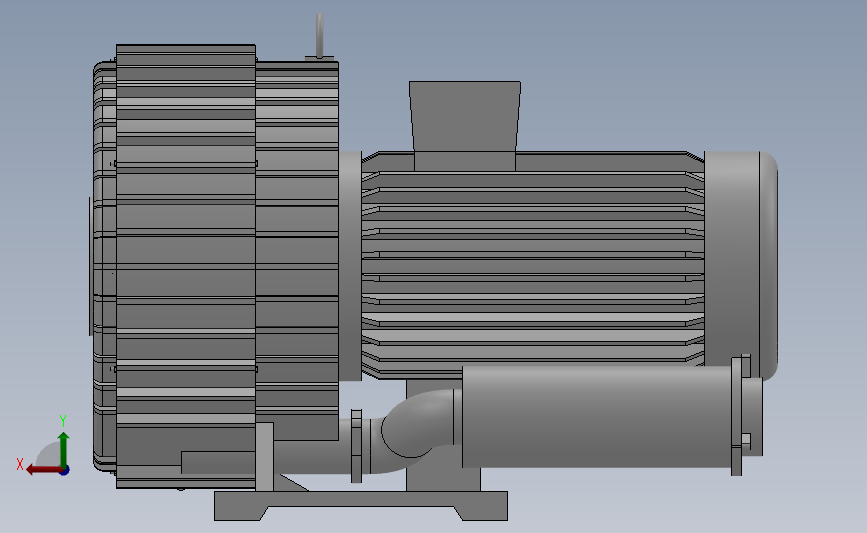Select the terminal box on top of motor
The height and width of the screenshot is (533, 867).
[464, 124]
